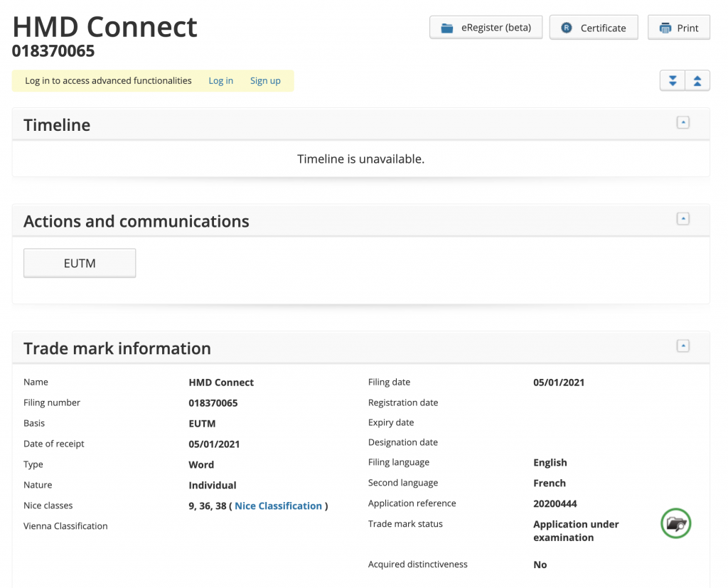Click the Actions and communications header title
728x588 pixels.
click(136, 221)
